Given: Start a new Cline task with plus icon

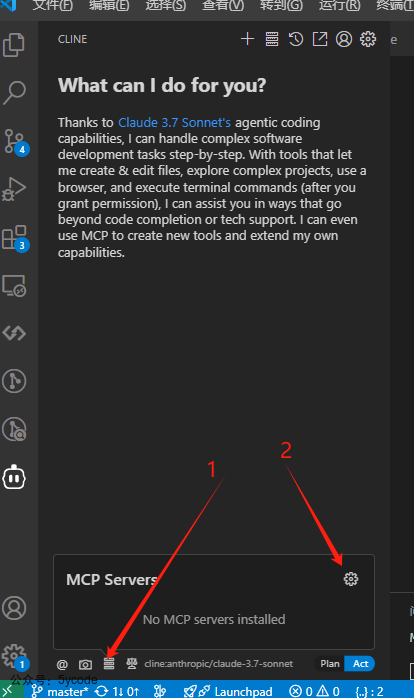Looking at the screenshot, I should pos(248,39).
